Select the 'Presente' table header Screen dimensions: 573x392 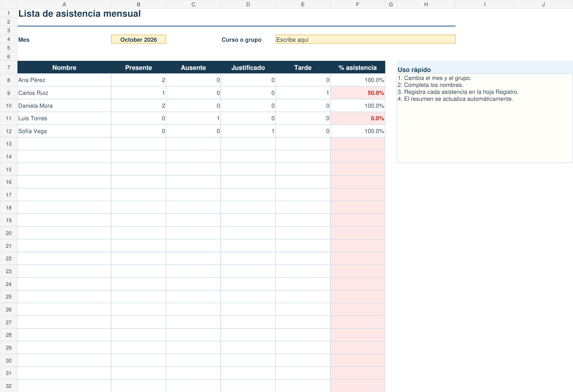point(138,67)
